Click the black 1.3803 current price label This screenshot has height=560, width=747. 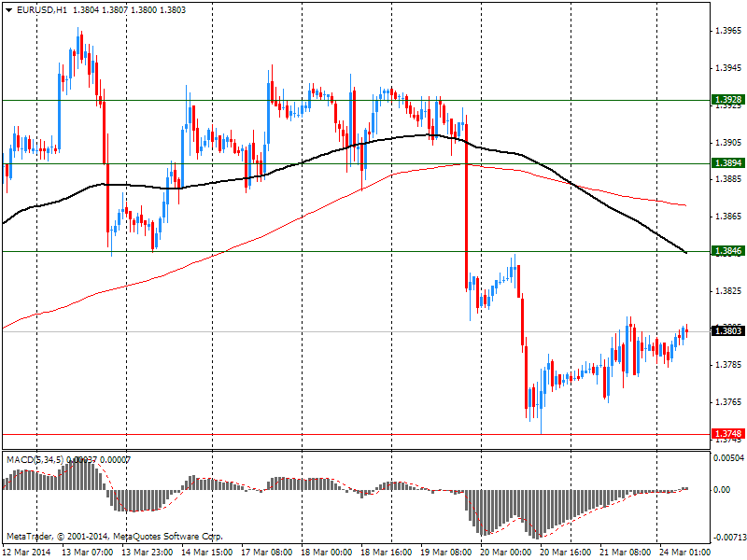click(727, 330)
